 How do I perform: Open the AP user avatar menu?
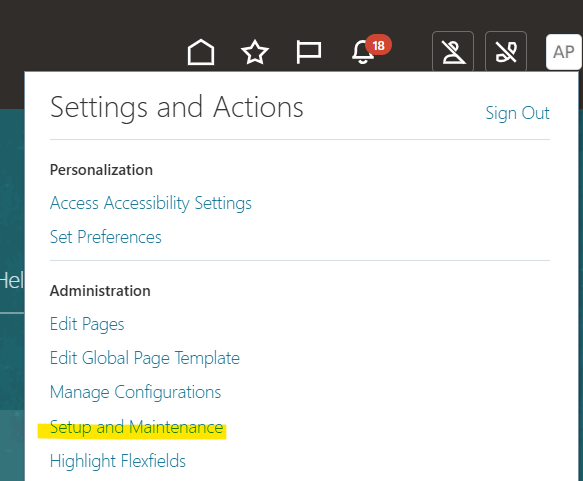[x=563, y=52]
